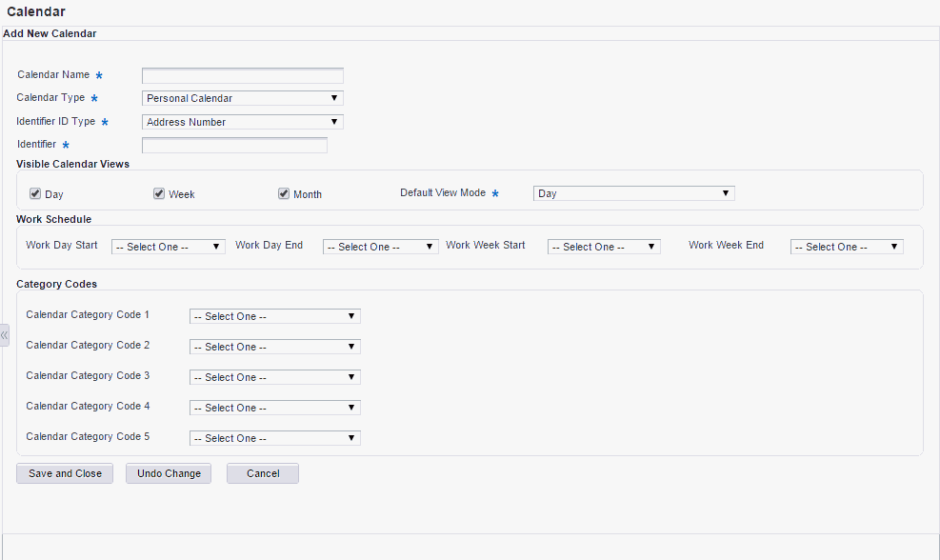Open the Calendar Type dropdown
The width and height of the screenshot is (940, 560).
[243, 98]
